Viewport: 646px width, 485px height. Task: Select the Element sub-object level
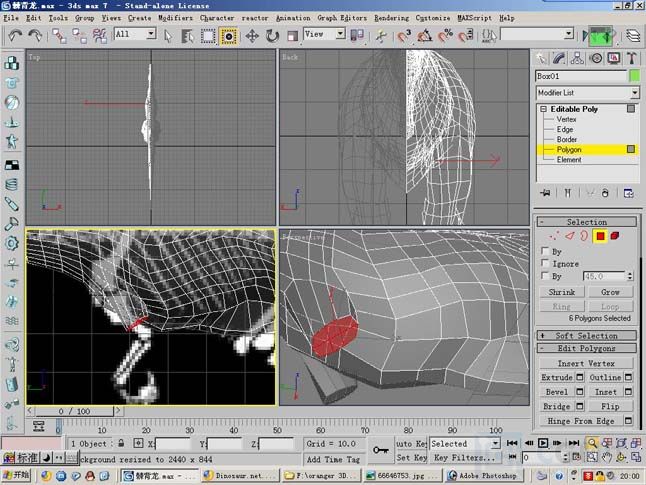pos(569,159)
